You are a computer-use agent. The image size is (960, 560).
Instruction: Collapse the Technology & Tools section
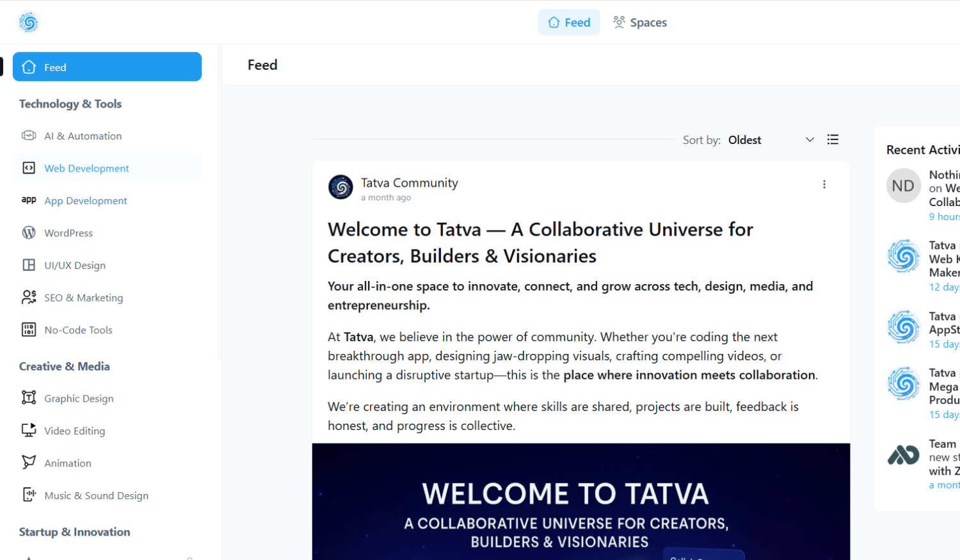point(70,103)
